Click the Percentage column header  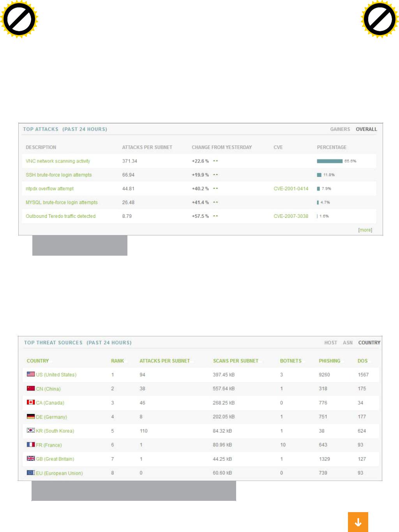click(332, 147)
